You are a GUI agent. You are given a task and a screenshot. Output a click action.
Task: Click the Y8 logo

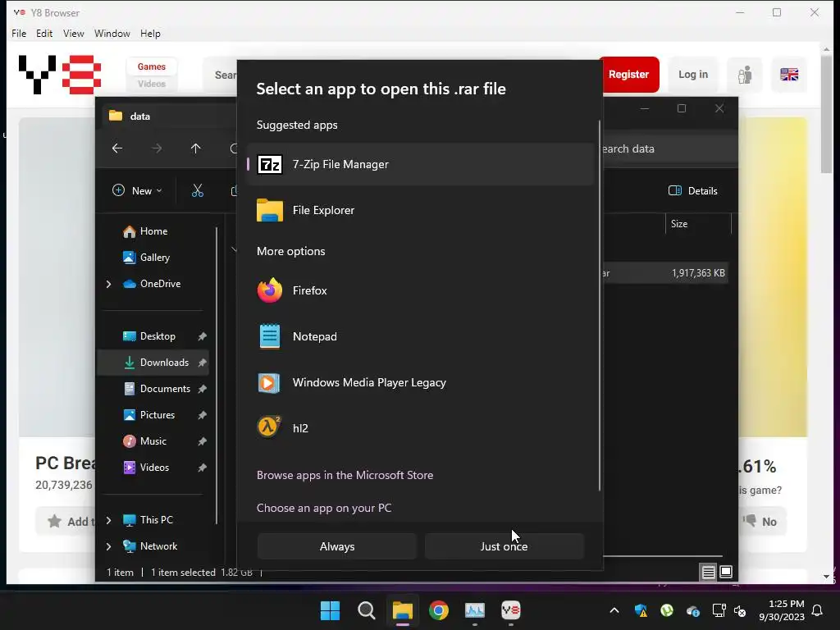pyautogui.click(x=59, y=75)
